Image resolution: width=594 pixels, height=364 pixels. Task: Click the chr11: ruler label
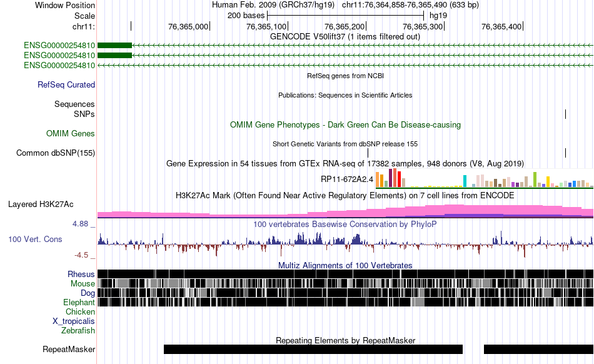point(84,26)
